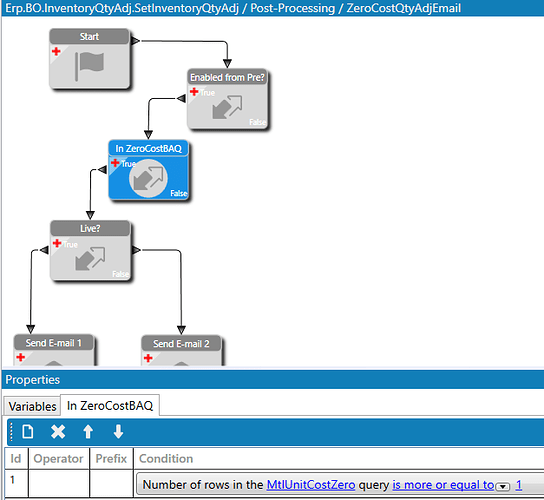Open the MtlUnitCostZero query link
Screen dimensions: 544x500
coord(311,485)
